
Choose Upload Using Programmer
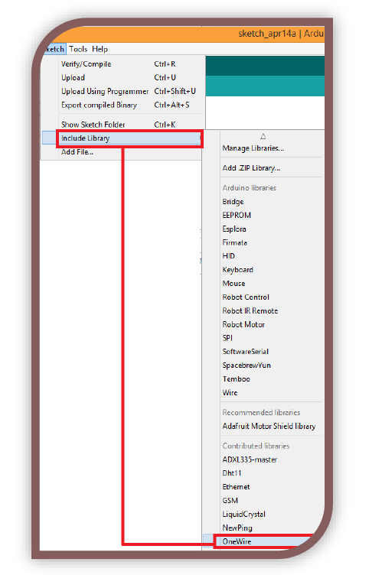pos(105,92)
